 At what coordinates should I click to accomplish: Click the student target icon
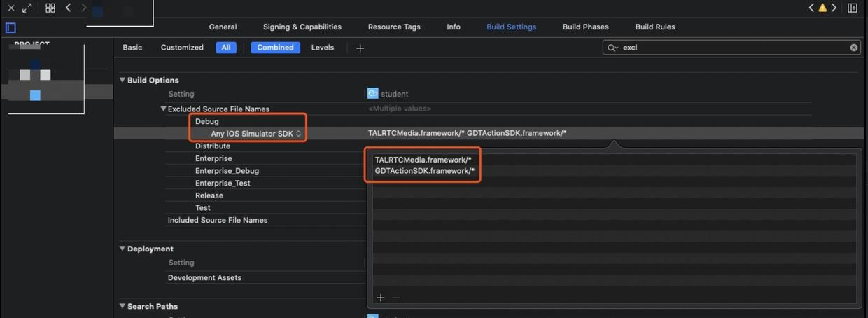point(373,93)
